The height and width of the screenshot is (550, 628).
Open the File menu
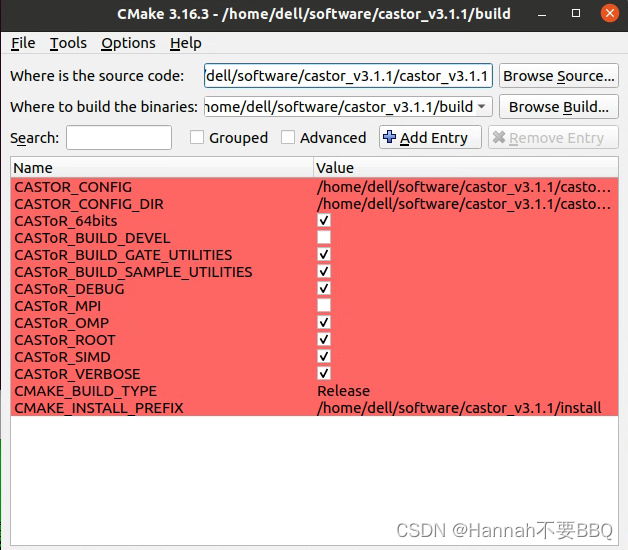[23, 43]
